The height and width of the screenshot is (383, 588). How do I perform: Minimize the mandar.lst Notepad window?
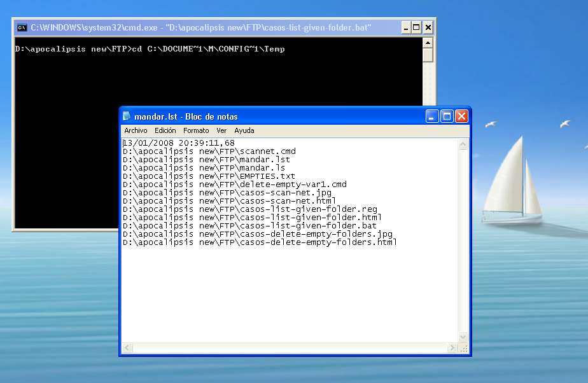click(x=432, y=116)
